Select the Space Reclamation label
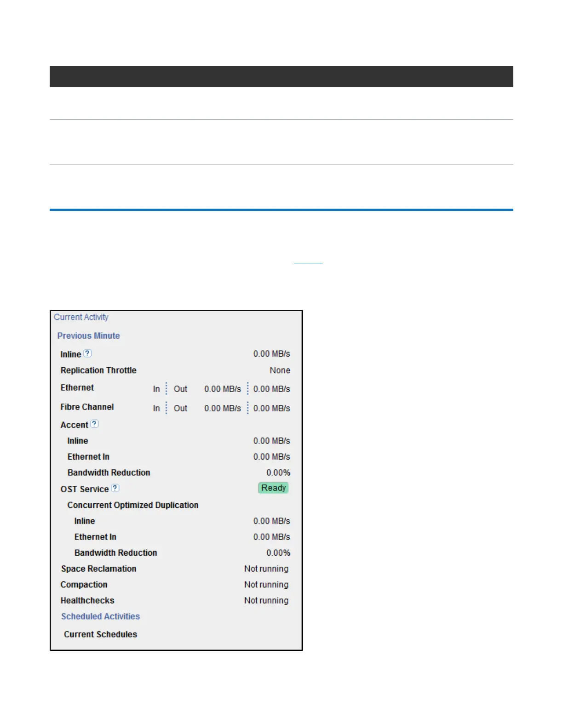This screenshot has width=563, height=728. click(98, 569)
